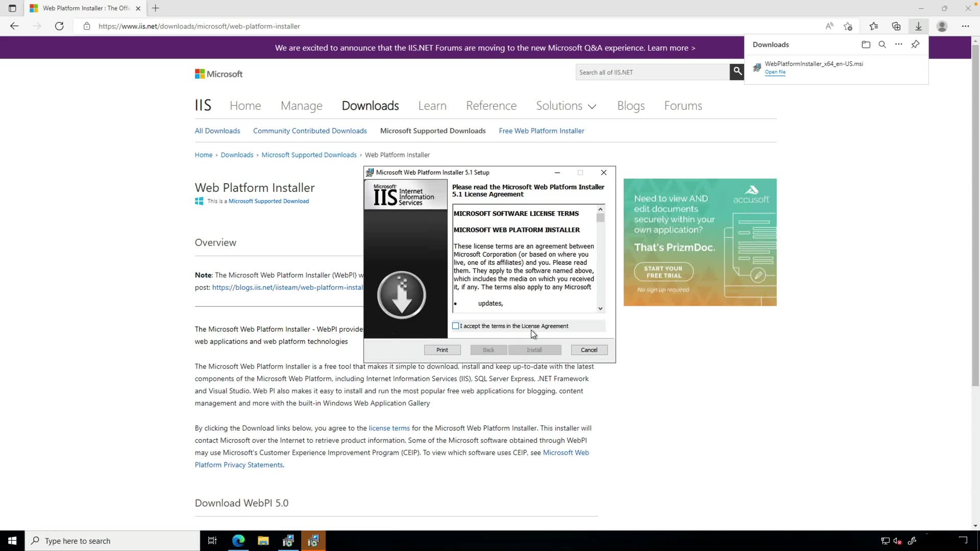
Task: Expand the Solutions dropdown menu
Action: click(x=566, y=106)
